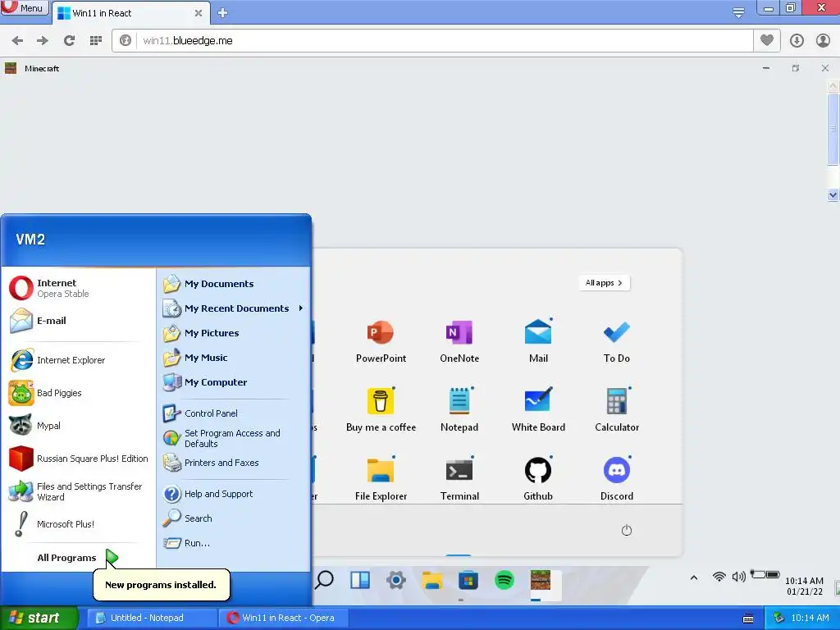The image size is (840, 630).
Task: Click the page vertical scrollbar thumb
Action: pyautogui.click(x=833, y=129)
